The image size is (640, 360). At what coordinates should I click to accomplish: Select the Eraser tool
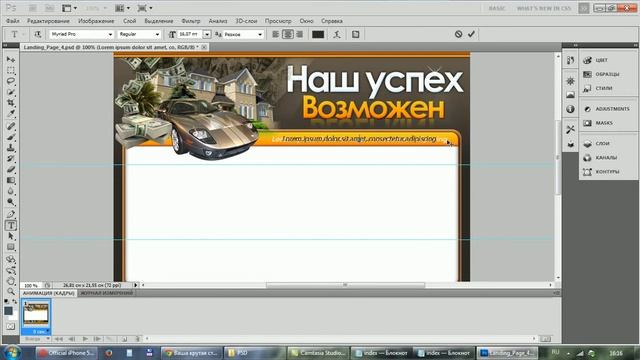[x=11, y=169]
